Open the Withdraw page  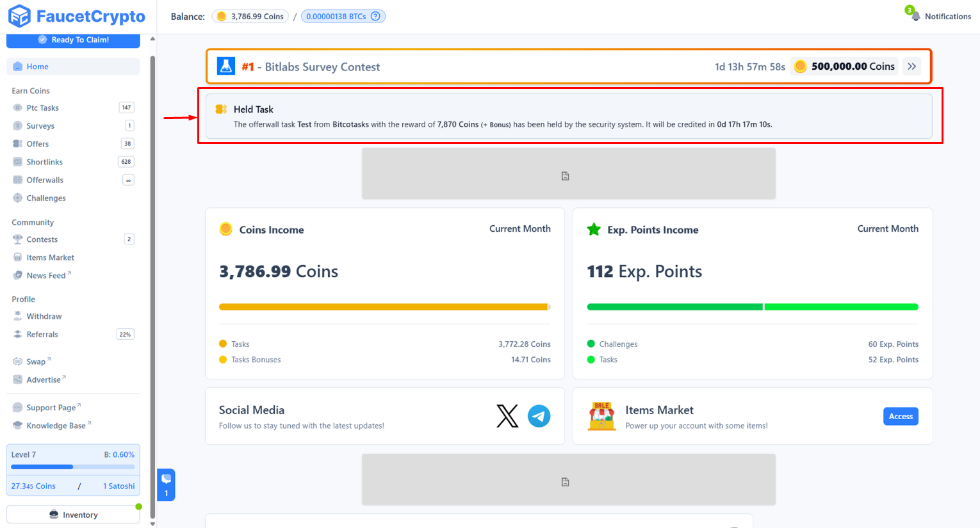click(x=44, y=316)
